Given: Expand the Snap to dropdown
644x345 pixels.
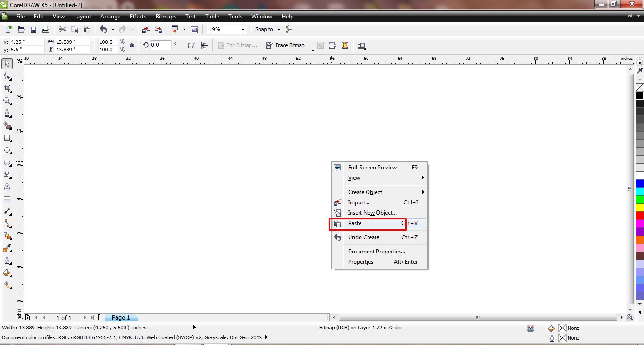Looking at the screenshot, I should [279, 29].
